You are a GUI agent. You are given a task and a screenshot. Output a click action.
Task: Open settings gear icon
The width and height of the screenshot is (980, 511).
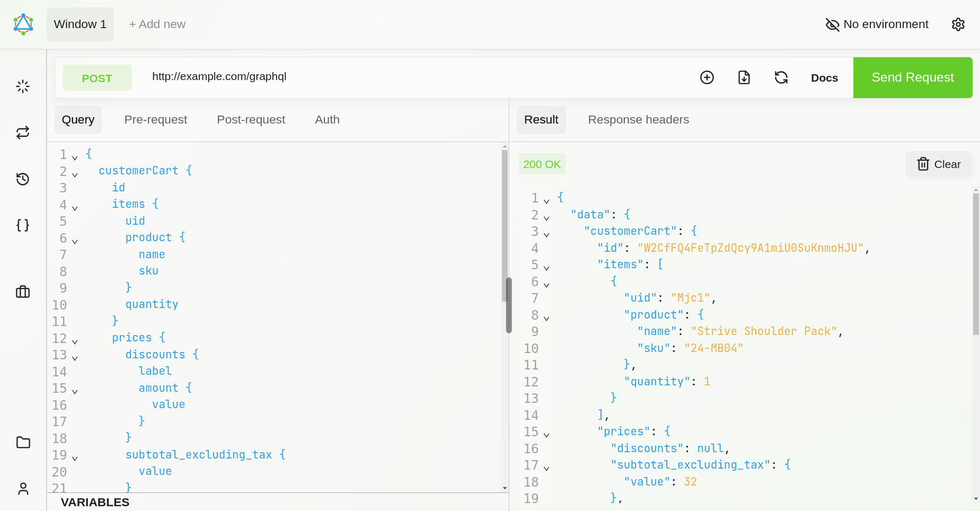coord(958,24)
